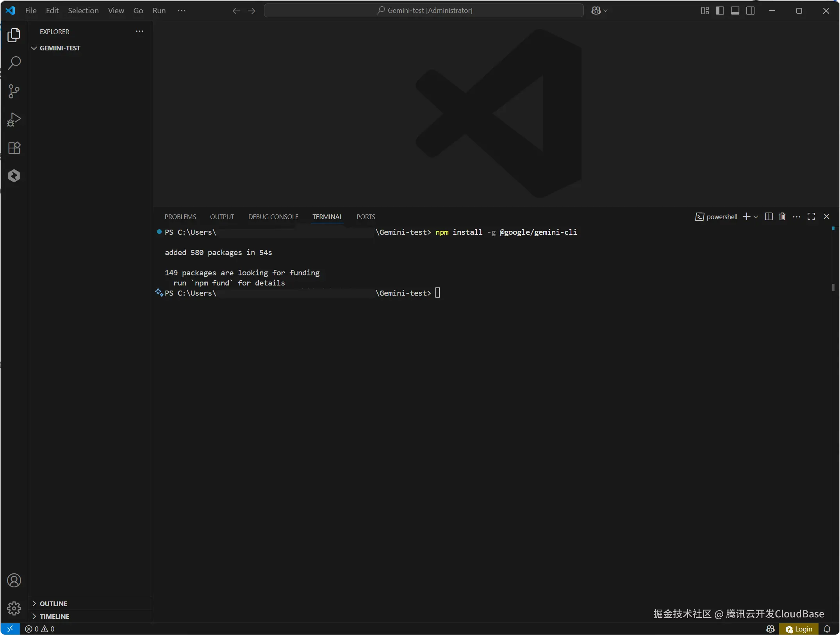The height and width of the screenshot is (635, 840).
Task: Maximize terminal panel size
Action: coord(811,217)
